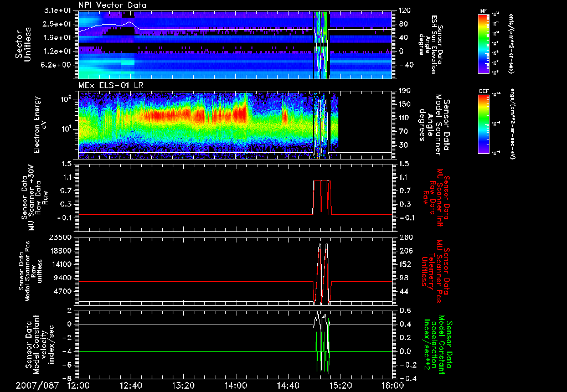Viewport: 567px width, 392px height.
Task: Click the red 'MU Scanner Inh Raw Data' label
Action: point(436,198)
